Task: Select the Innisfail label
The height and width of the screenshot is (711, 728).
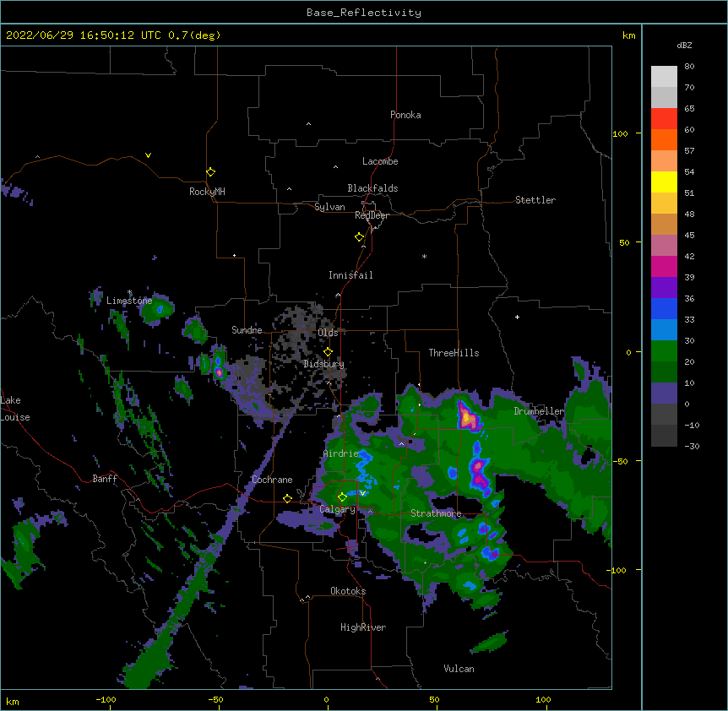Action: tap(350, 275)
